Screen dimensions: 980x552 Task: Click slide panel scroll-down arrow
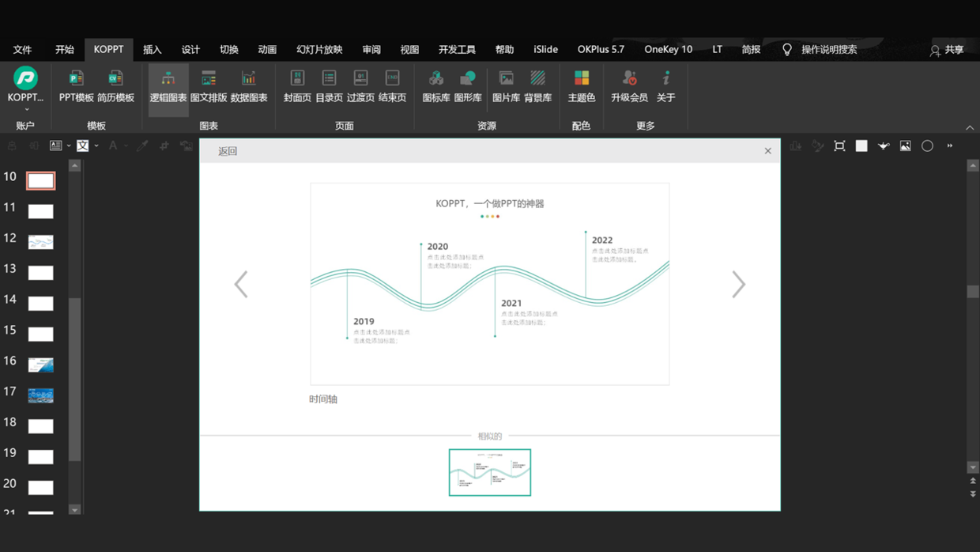[x=75, y=510]
